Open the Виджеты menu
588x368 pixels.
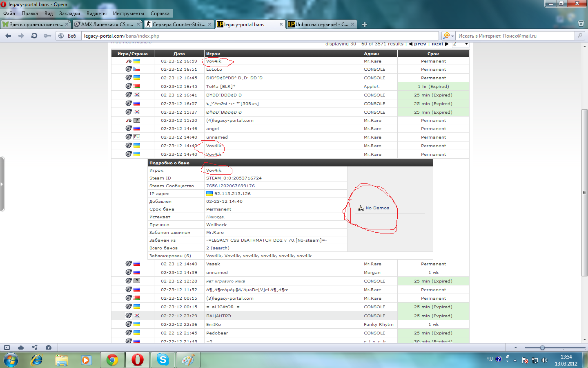(x=96, y=13)
